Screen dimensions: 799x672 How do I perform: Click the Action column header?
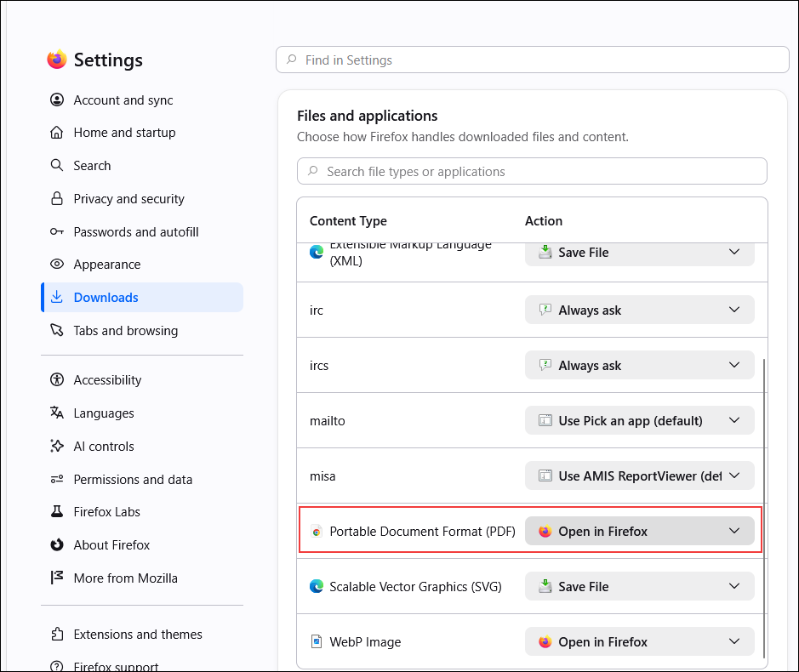pyautogui.click(x=543, y=220)
